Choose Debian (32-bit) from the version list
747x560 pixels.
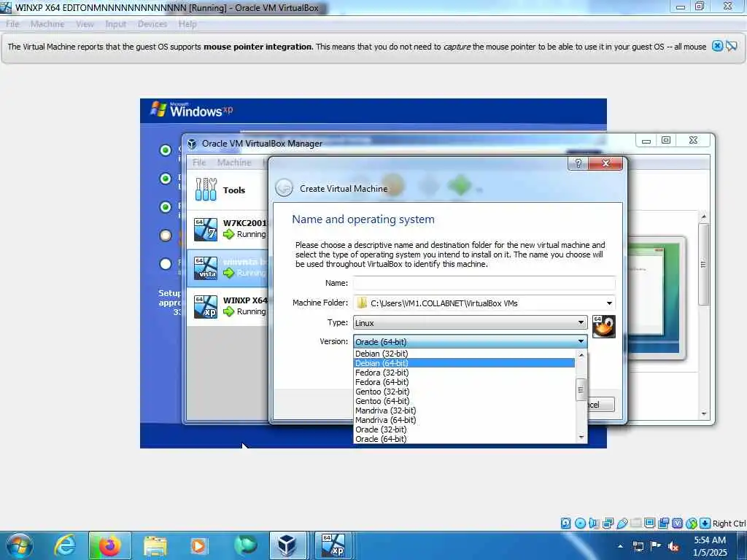465,354
